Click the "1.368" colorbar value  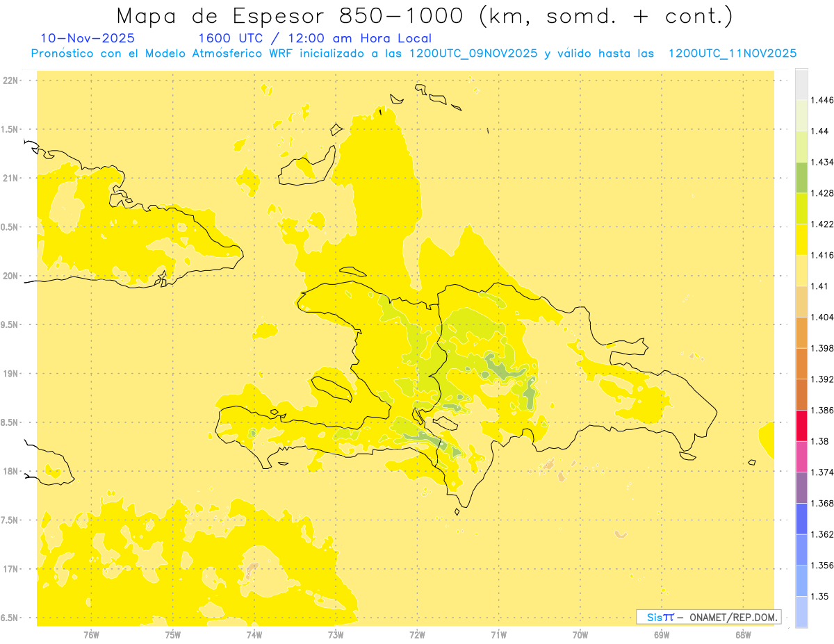pyautogui.click(x=823, y=503)
